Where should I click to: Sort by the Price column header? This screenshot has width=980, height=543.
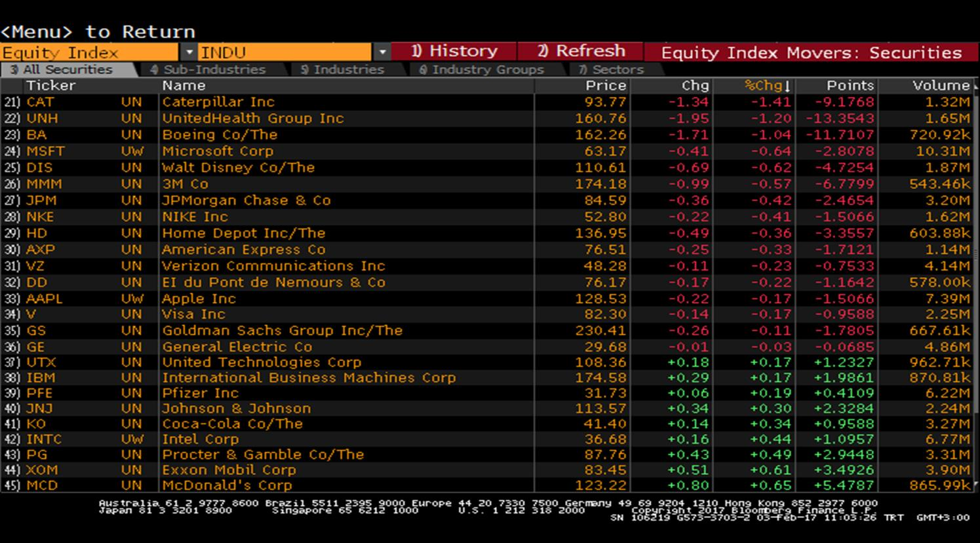point(606,86)
